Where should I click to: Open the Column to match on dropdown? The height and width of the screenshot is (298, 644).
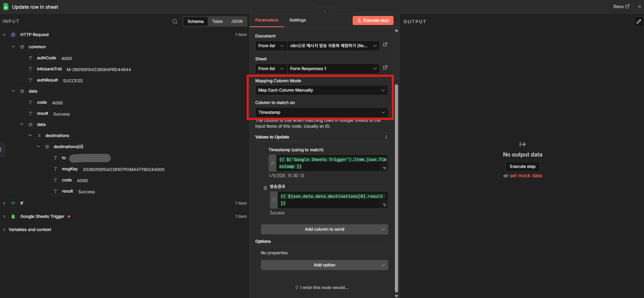coord(321,112)
